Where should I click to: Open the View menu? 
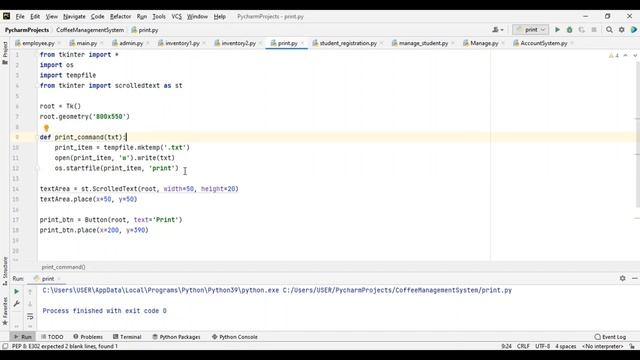click(51, 16)
